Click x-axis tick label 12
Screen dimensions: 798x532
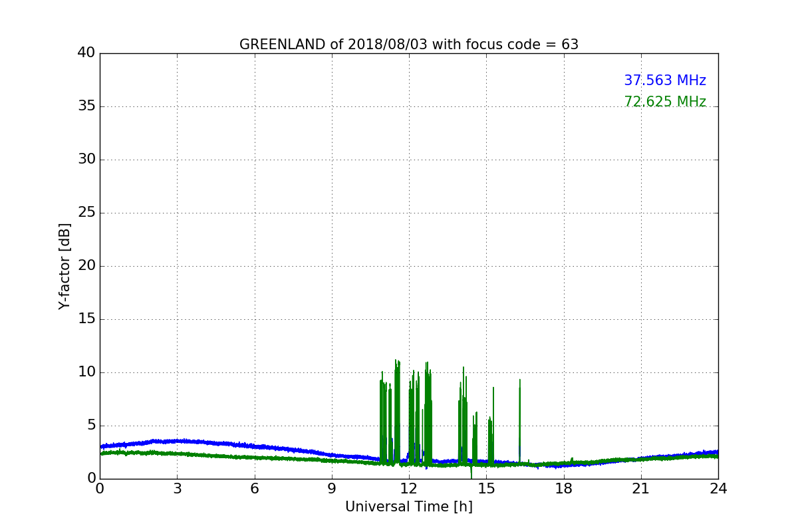tap(409, 489)
